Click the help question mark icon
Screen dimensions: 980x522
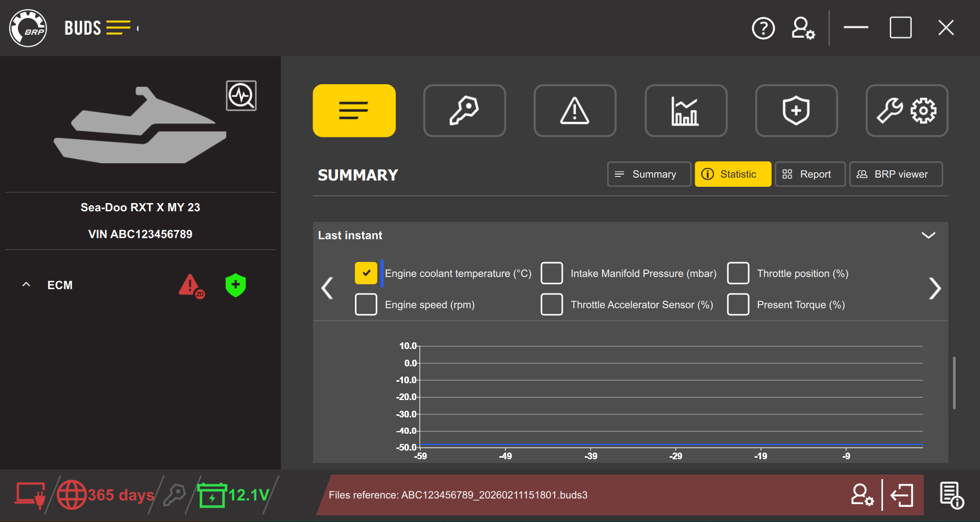coord(763,28)
